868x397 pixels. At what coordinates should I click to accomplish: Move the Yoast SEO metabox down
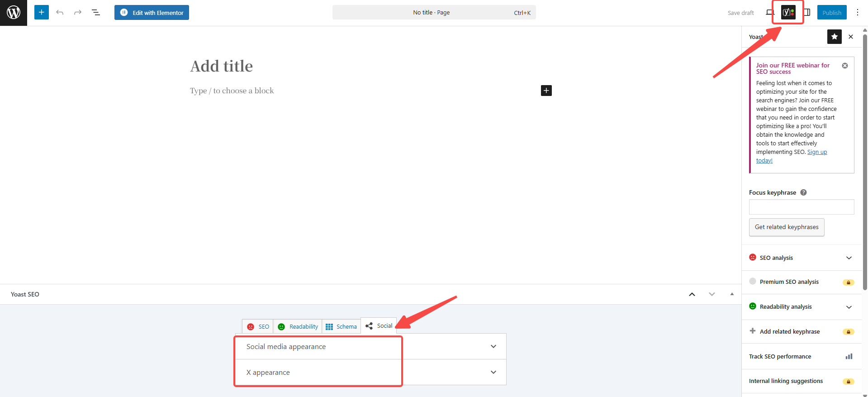coord(712,294)
